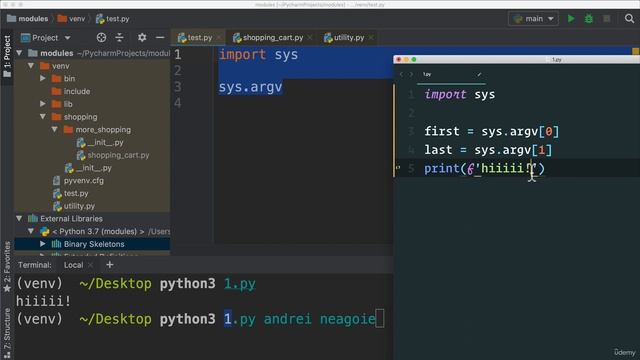
Task: Open Search Everywhere magnifier icon
Action: pos(629,19)
